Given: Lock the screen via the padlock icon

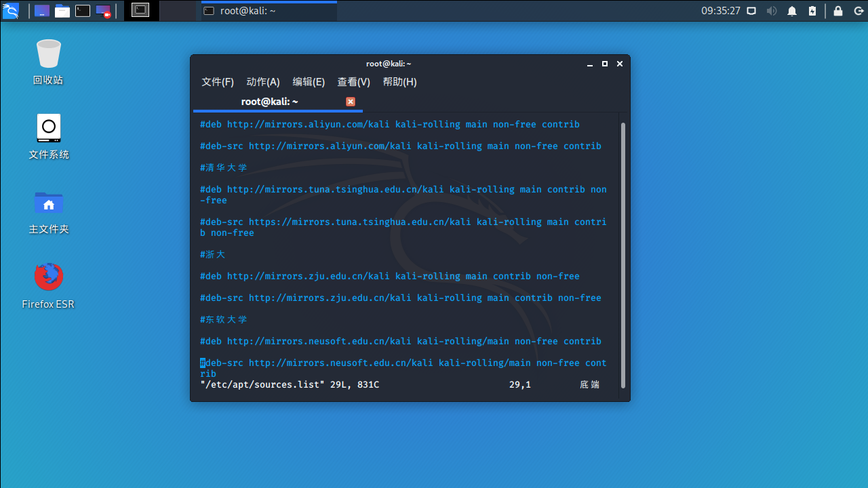Looking at the screenshot, I should pos(837,11).
